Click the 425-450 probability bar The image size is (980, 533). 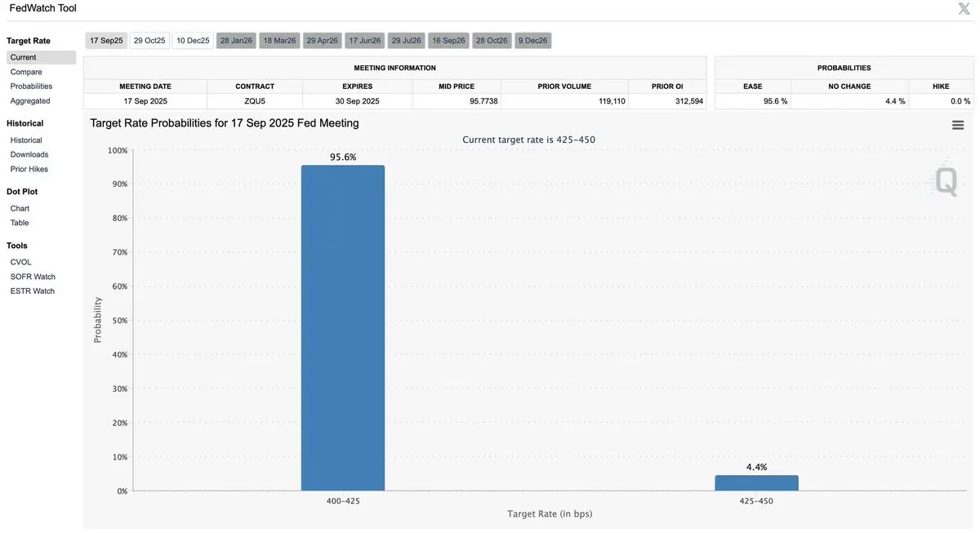[x=756, y=483]
